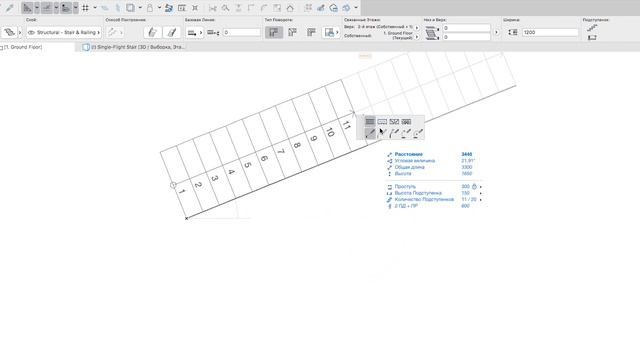The image size is (640, 360).
Task: Open the grid snap dropdown arrow
Action: 95,8
